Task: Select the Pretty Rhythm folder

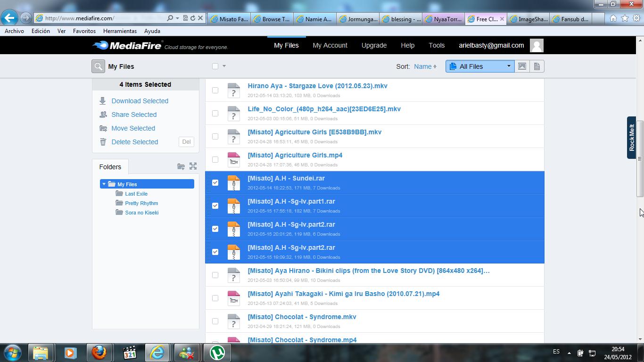Action: 141,203
